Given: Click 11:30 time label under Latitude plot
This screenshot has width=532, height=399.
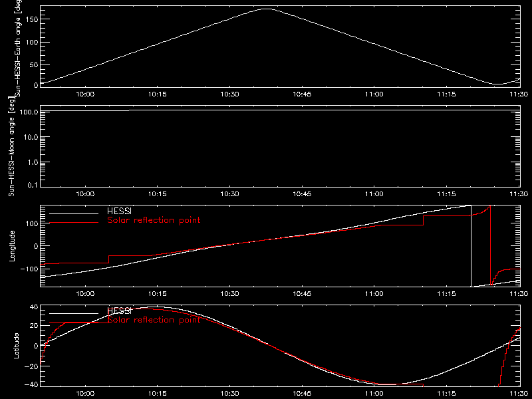Looking at the screenshot, I should 519,394.
